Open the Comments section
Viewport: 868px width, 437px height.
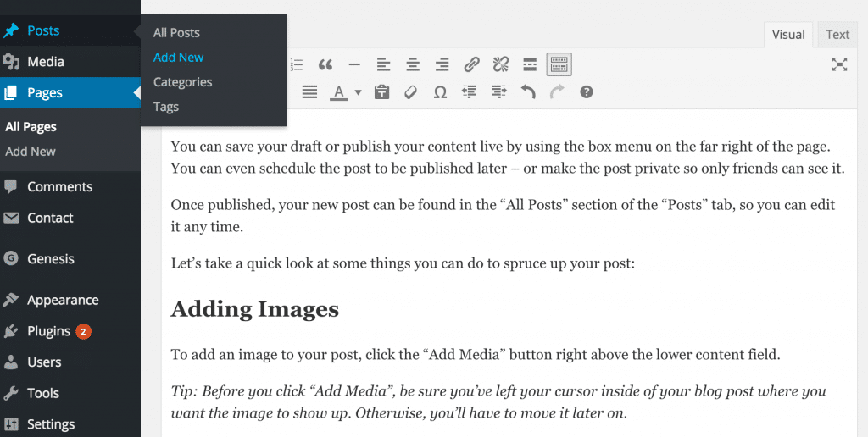pyautogui.click(x=70, y=186)
